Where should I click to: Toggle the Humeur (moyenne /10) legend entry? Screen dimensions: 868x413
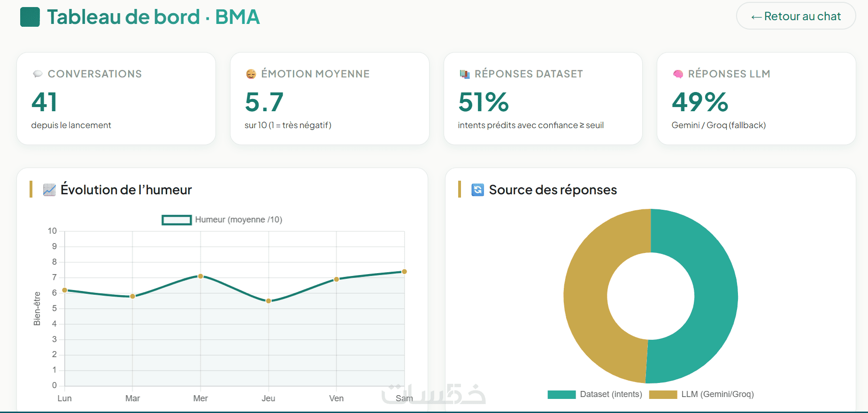(x=222, y=220)
